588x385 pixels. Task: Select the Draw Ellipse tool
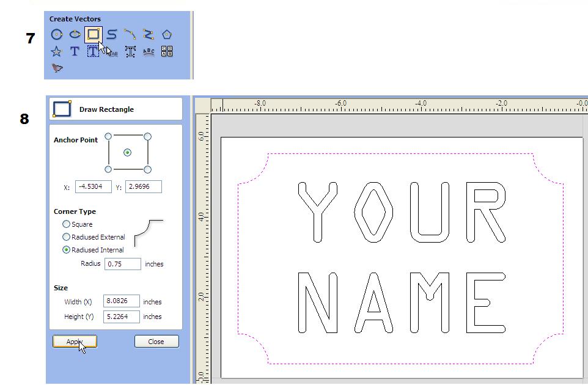point(75,34)
